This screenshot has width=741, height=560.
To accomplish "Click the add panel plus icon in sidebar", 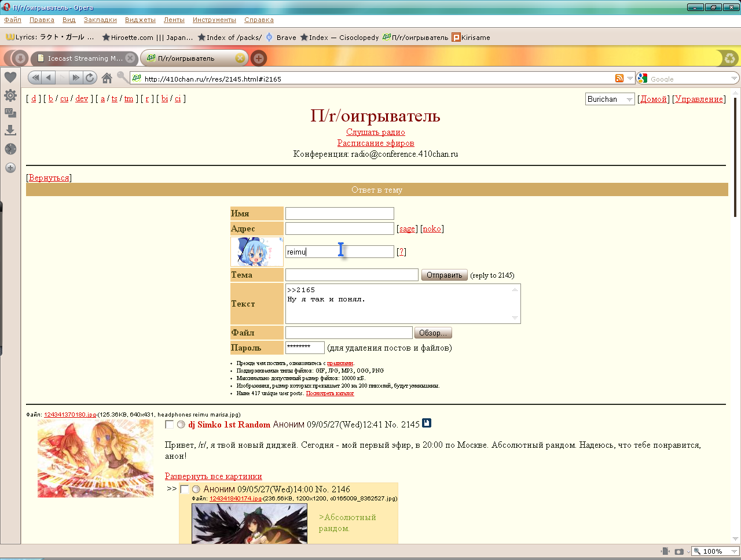I will coord(10,168).
